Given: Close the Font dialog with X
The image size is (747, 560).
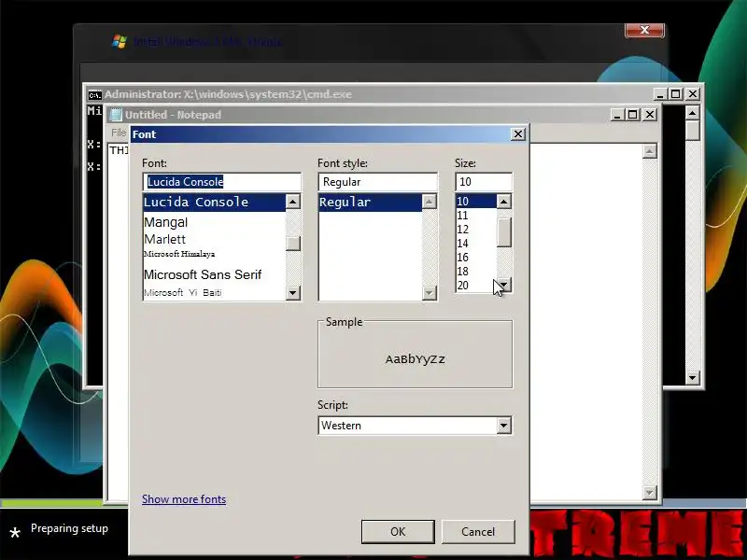Looking at the screenshot, I should pos(518,134).
